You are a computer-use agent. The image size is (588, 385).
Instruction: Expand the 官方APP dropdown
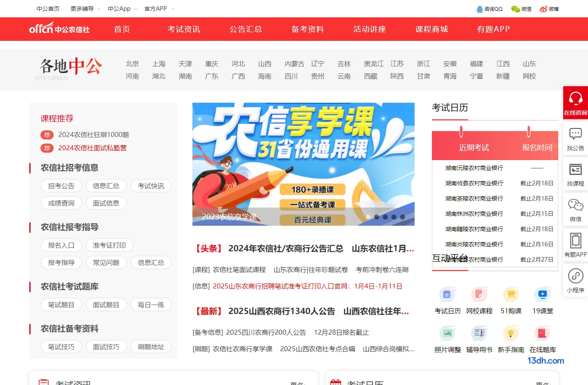tap(159, 9)
